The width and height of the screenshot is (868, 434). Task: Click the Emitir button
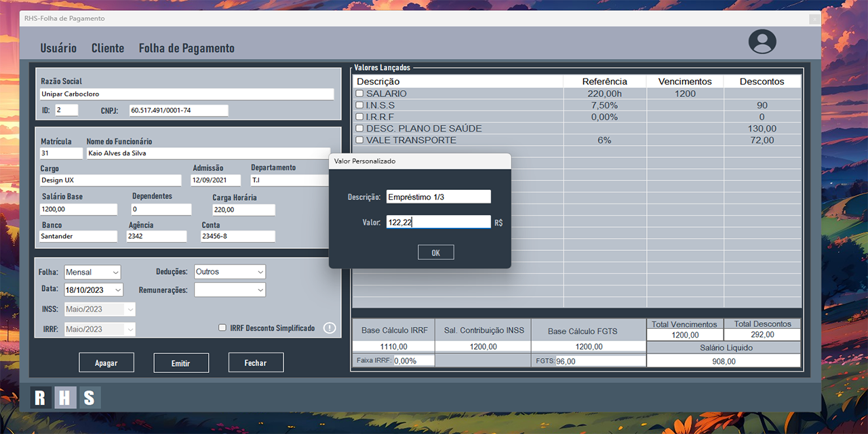click(181, 363)
